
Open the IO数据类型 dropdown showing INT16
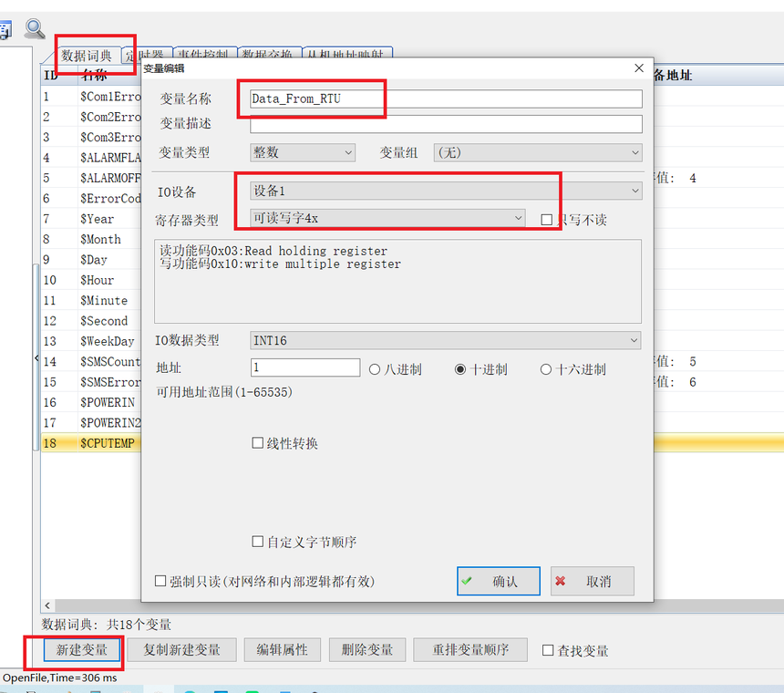[x=446, y=340]
